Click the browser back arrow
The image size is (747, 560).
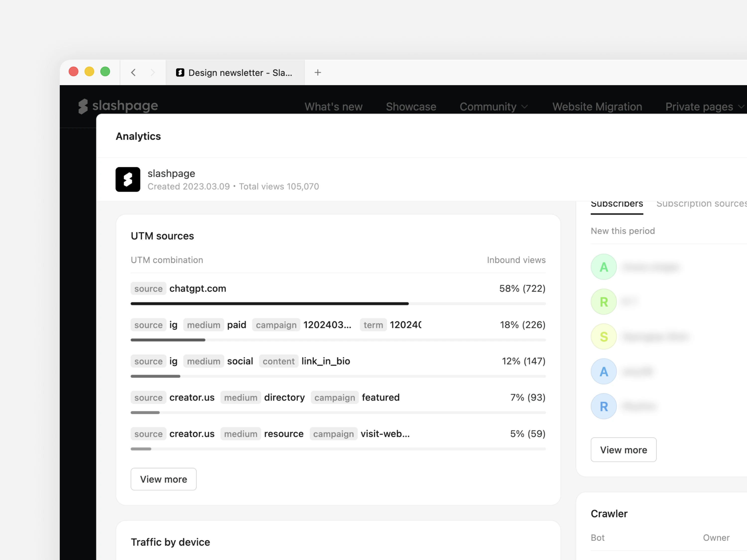point(133,73)
